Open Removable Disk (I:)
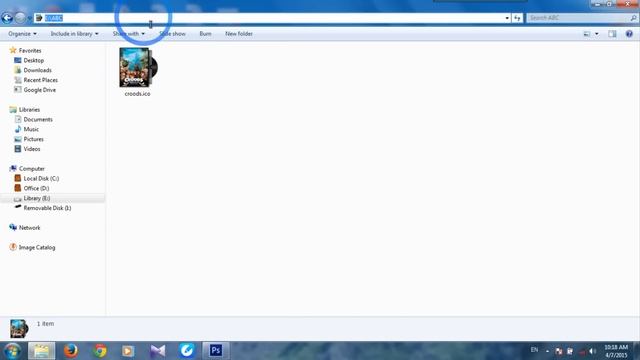 click(x=47, y=208)
